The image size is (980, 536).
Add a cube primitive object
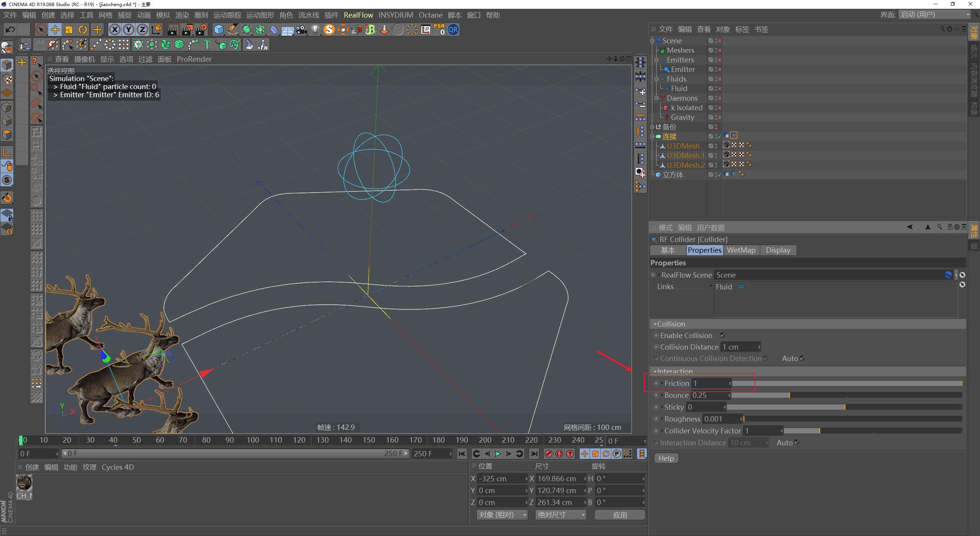[219, 29]
